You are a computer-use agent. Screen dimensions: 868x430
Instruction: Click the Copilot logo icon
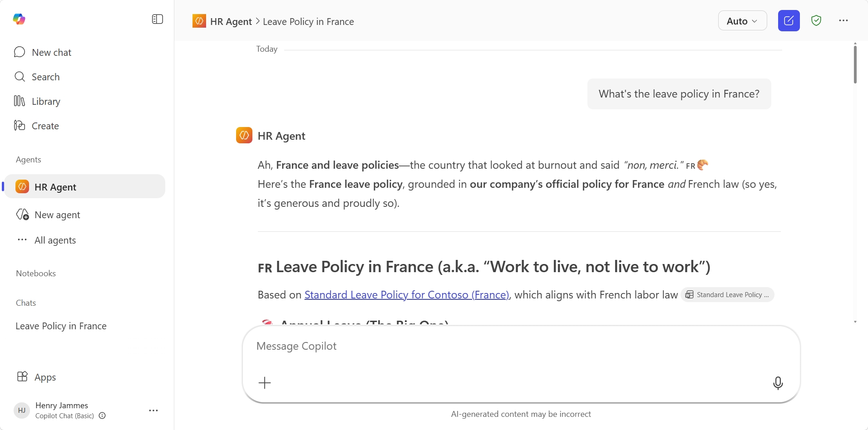pyautogui.click(x=19, y=19)
